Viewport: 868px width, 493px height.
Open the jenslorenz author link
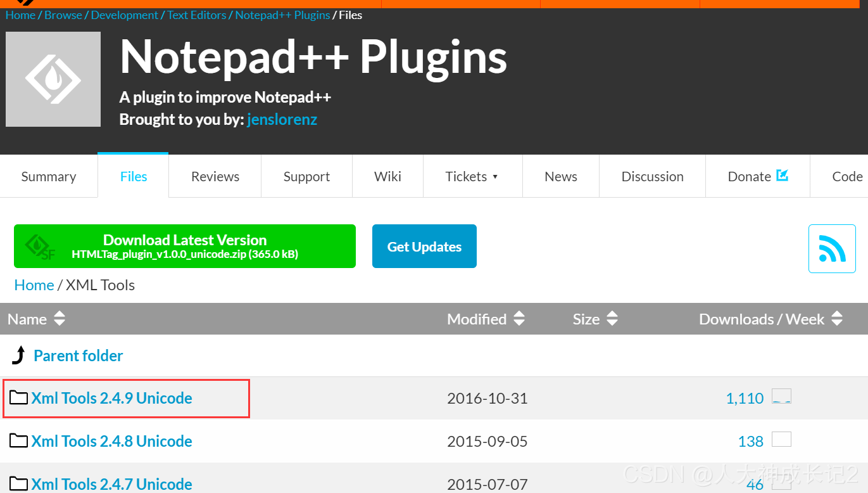coord(282,119)
